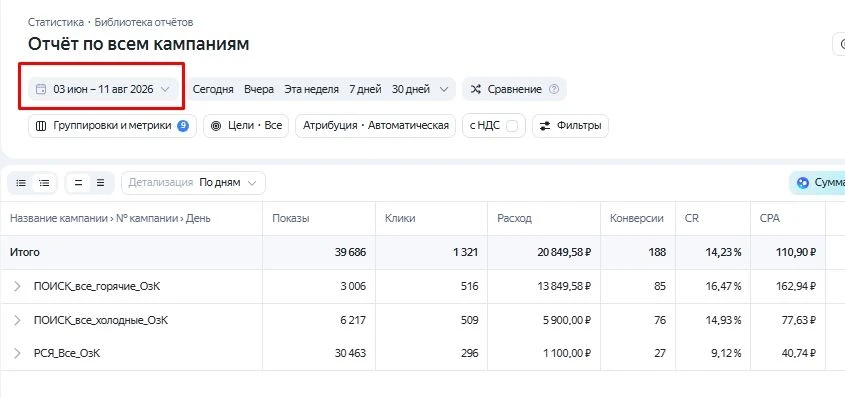Image resolution: width=845 pixels, height=398 pixels.
Task: Select the Эта неделя period
Action: (x=311, y=89)
